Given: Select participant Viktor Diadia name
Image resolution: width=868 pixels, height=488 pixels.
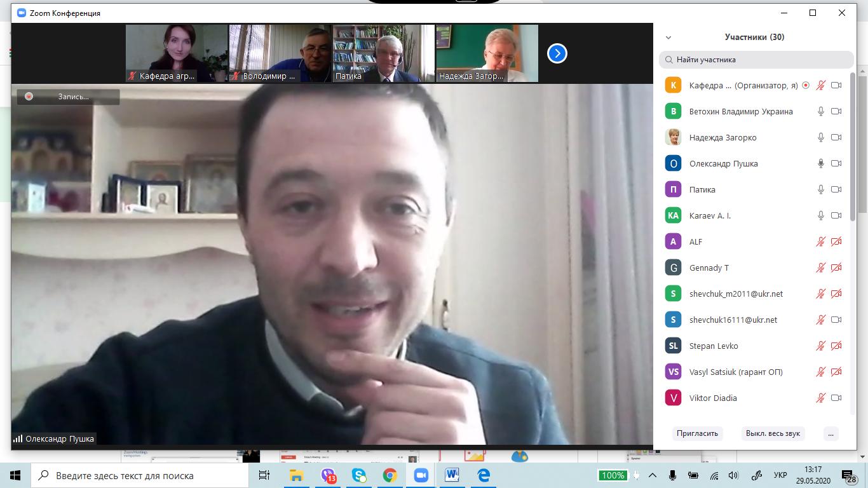Looking at the screenshot, I should [x=713, y=398].
